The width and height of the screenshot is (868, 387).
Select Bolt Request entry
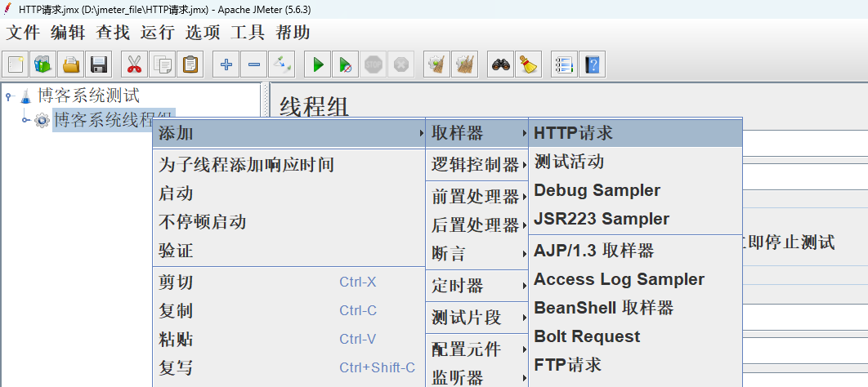[x=636, y=336]
